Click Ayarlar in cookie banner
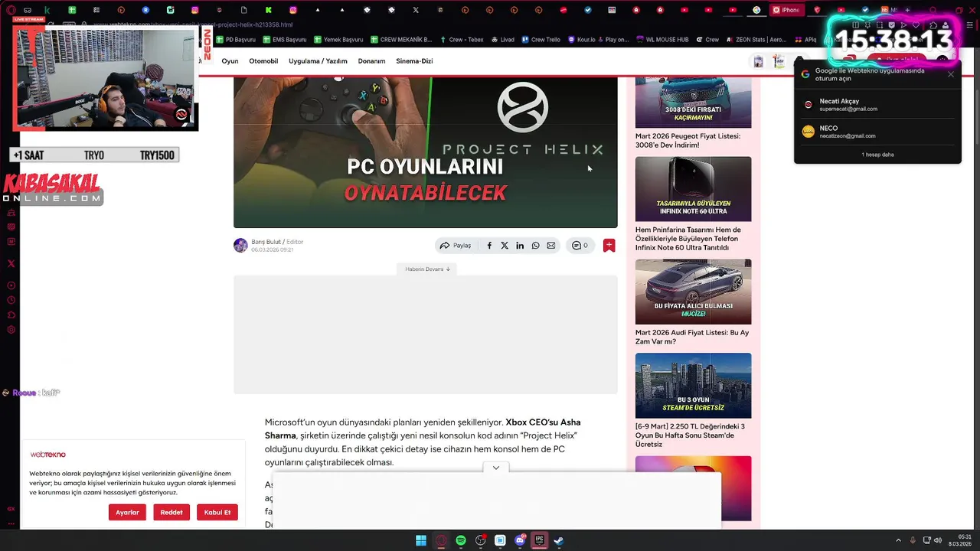 click(x=127, y=512)
